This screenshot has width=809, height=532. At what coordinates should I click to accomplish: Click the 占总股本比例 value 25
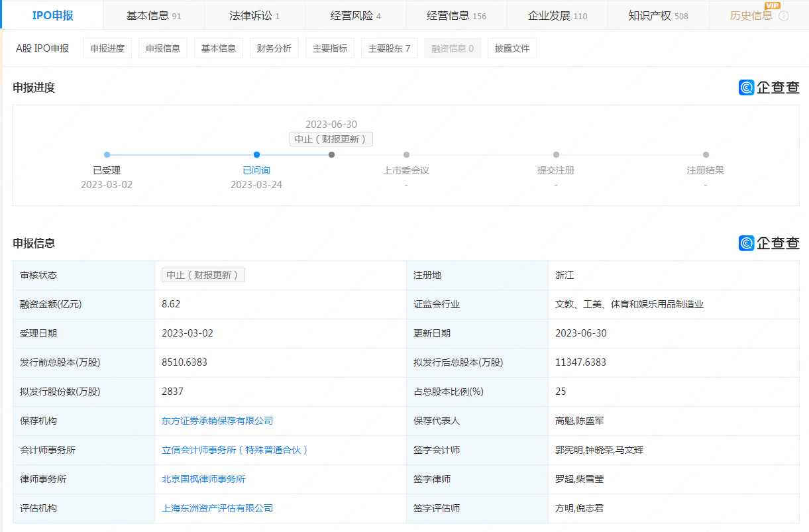pyautogui.click(x=561, y=392)
